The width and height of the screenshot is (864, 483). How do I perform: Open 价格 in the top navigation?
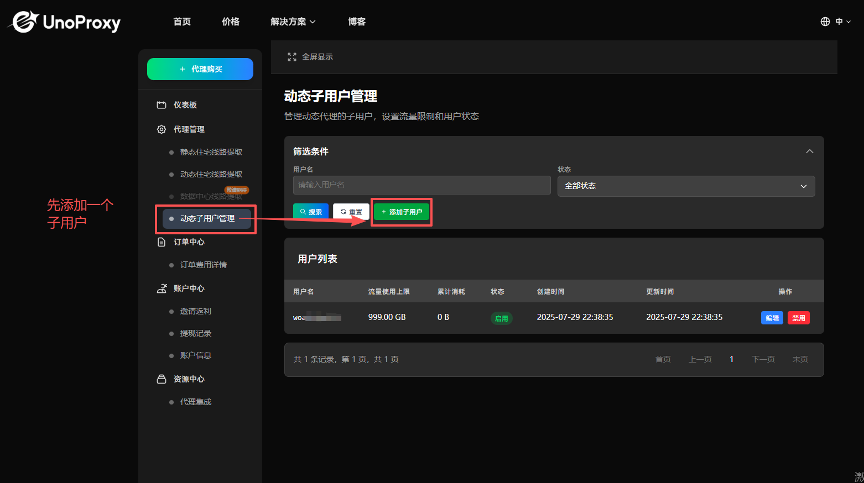tap(230, 21)
